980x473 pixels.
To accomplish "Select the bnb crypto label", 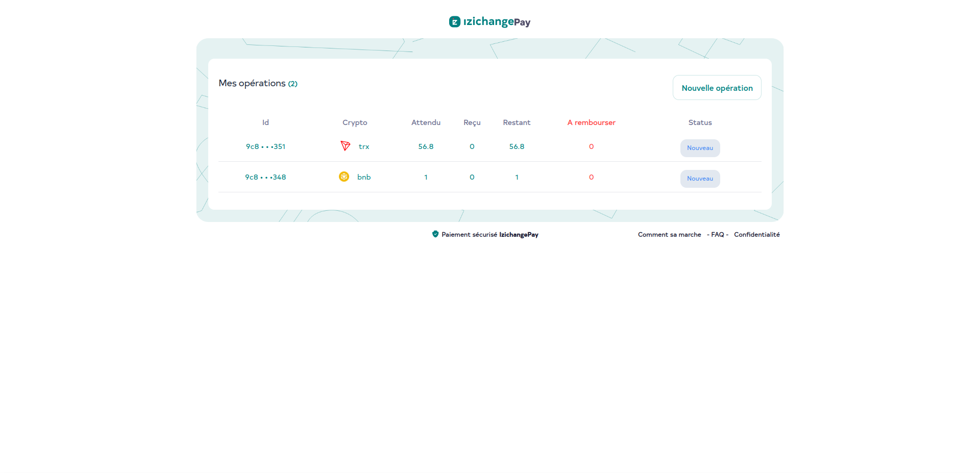I will pyautogui.click(x=364, y=177).
